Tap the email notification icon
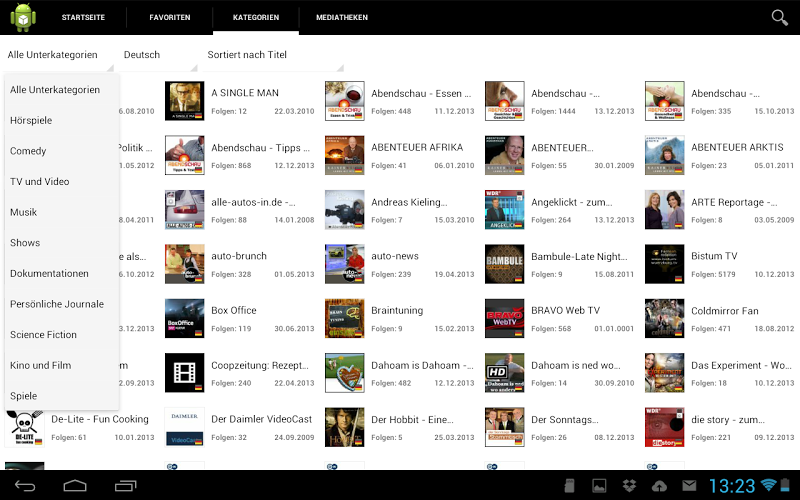The image size is (800, 500). pyautogui.click(x=689, y=486)
